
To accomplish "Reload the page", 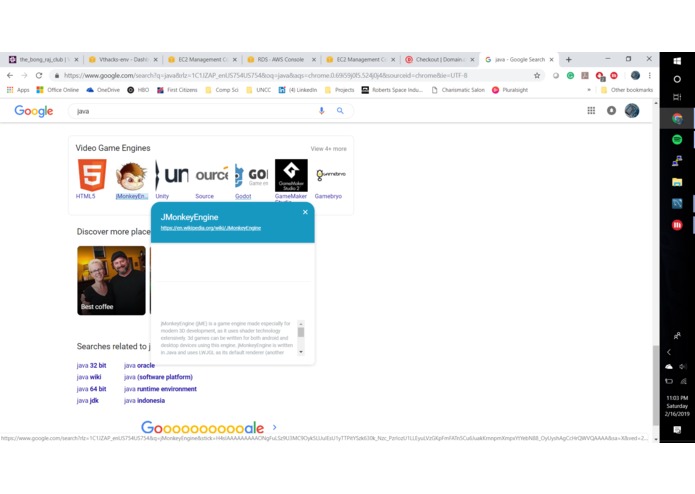I will pos(39,75).
